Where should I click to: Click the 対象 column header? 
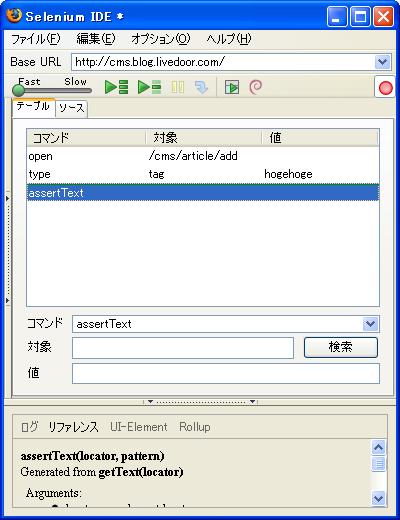point(204,138)
